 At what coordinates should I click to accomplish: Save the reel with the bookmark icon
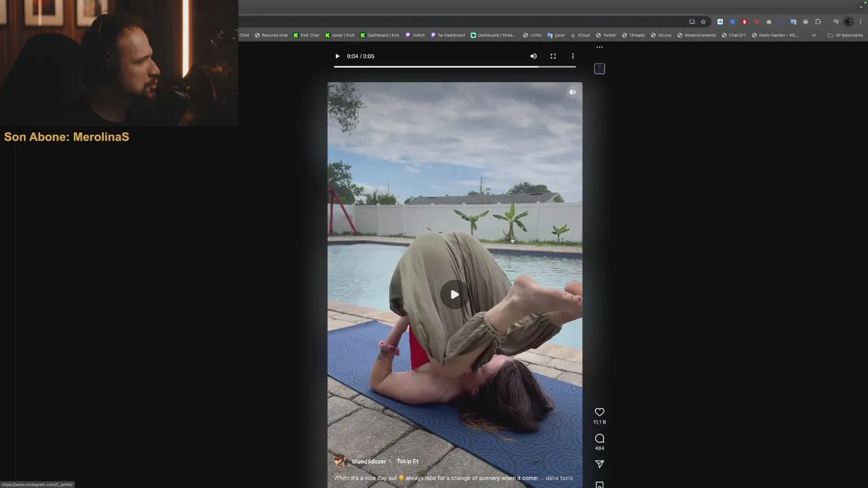point(599,485)
